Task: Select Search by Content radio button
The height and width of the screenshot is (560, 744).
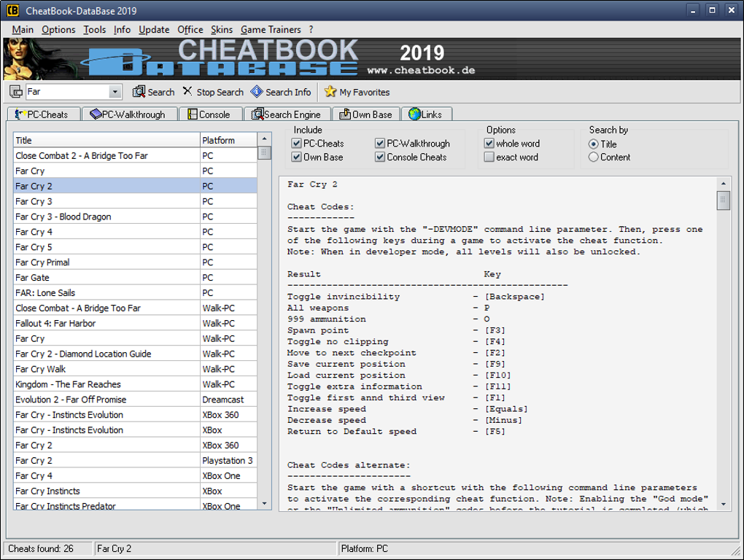Action: click(x=593, y=157)
